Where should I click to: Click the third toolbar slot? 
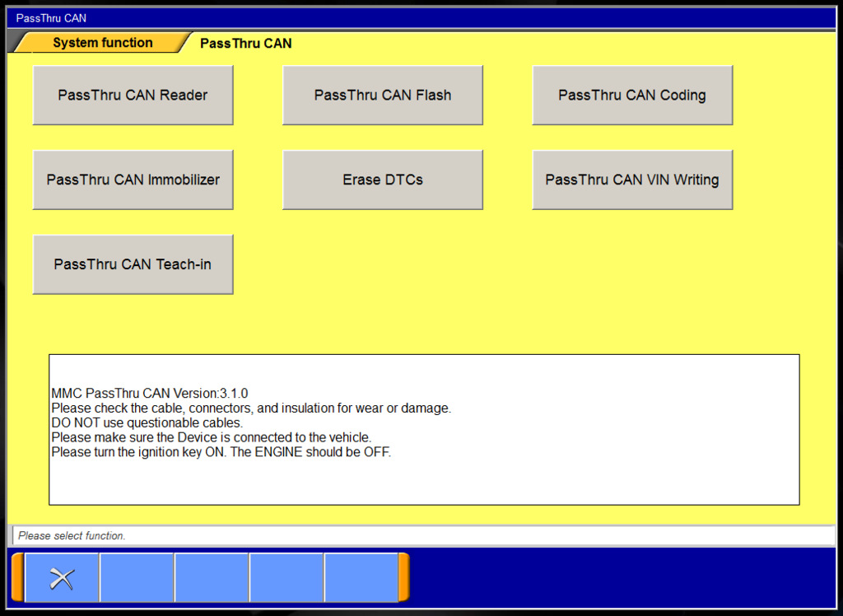click(x=212, y=577)
